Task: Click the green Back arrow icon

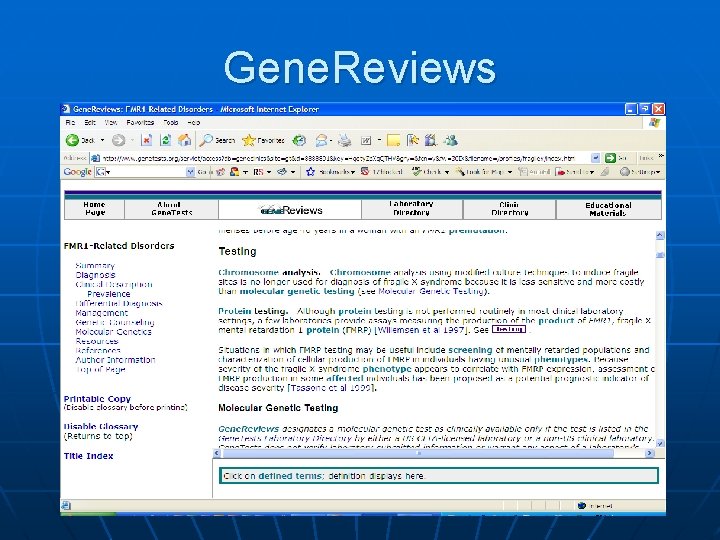Action: tap(72, 141)
